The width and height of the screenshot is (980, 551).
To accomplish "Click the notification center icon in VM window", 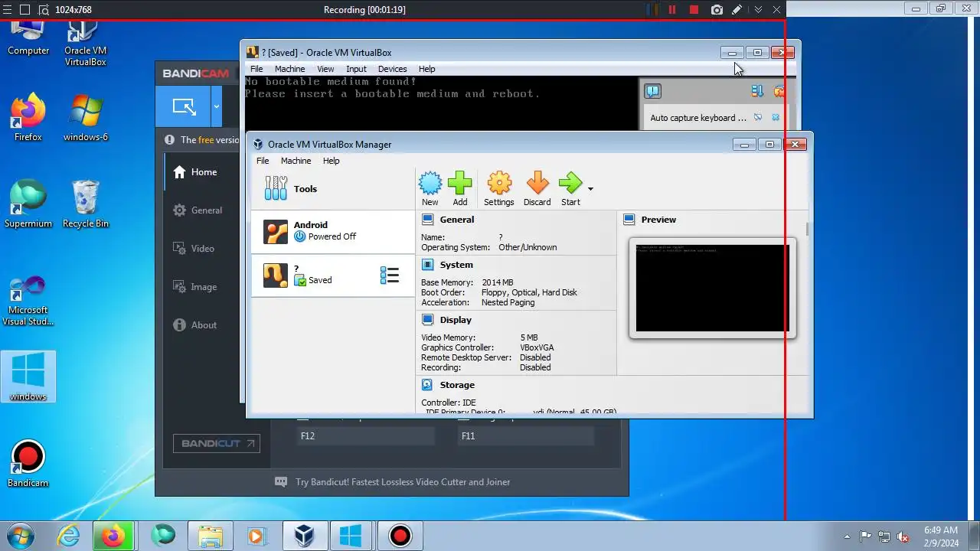I will (x=652, y=91).
